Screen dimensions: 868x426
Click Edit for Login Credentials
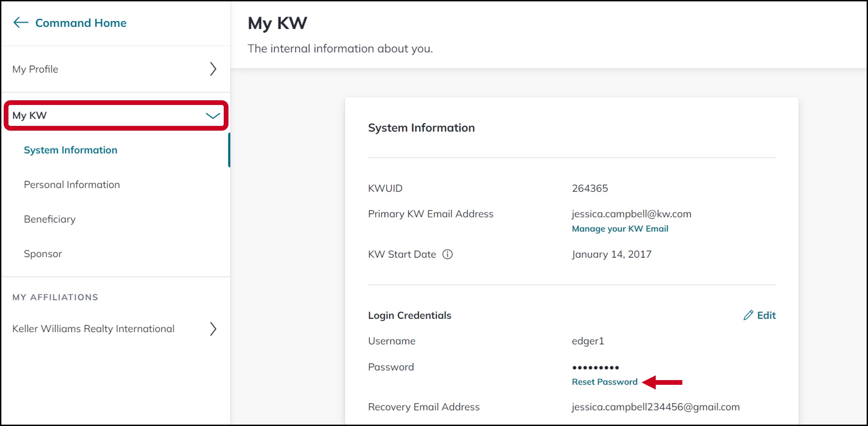point(766,315)
